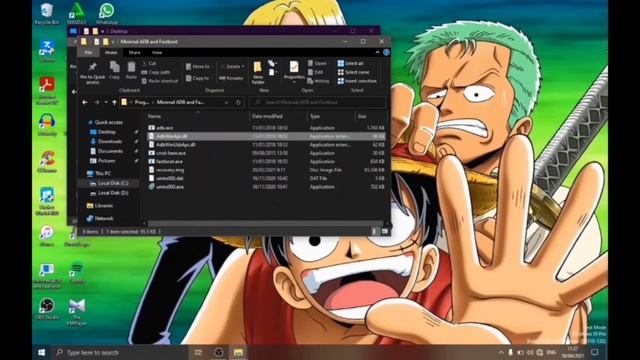Open the Delete dropdown in ribbon
Image resolution: width=640 pixels, height=360 pixels.
click(232, 67)
